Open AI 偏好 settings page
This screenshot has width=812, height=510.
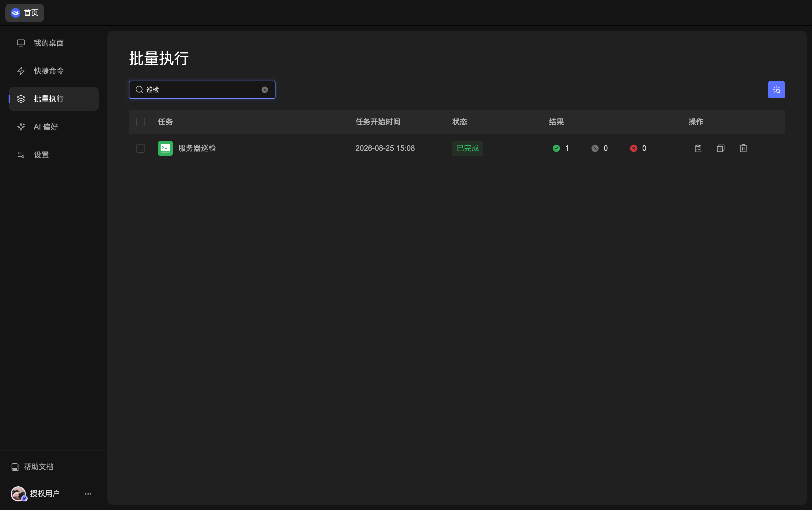pyautogui.click(x=54, y=127)
